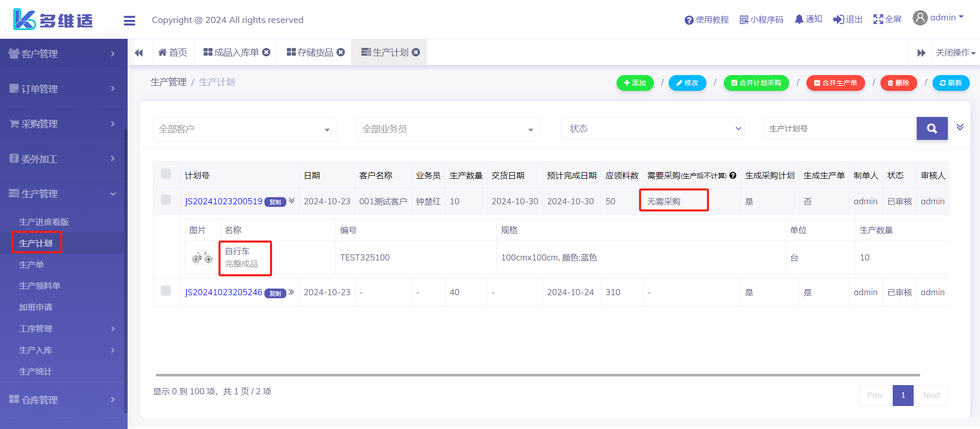Check the row for plan JS20241023200519
This screenshot has width=980, height=429.
click(x=166, y=200)
